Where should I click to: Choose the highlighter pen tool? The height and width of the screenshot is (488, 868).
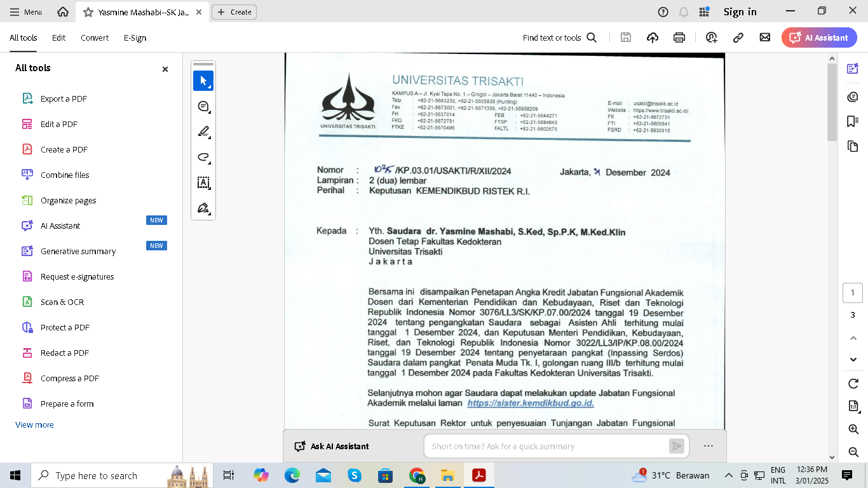pos(203,132)
